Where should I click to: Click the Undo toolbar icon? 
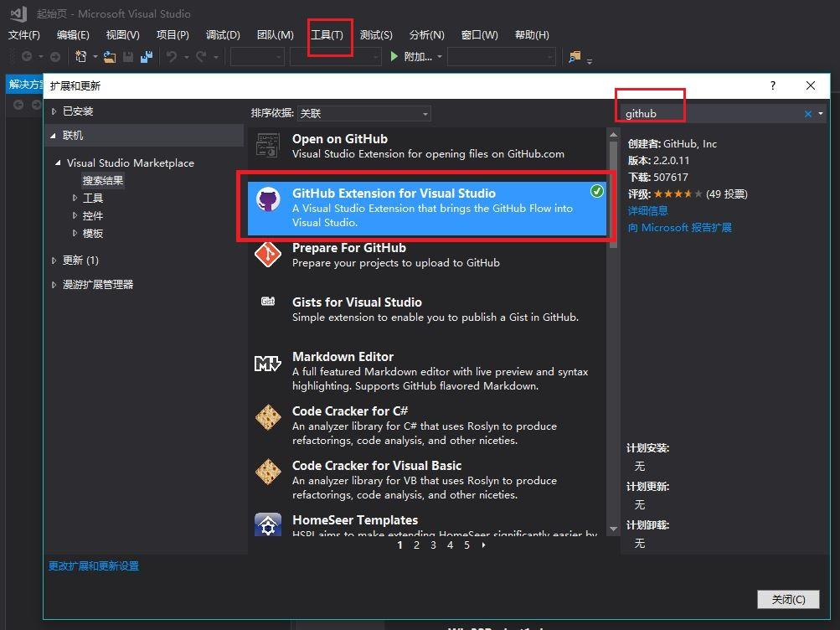[172, 56]
